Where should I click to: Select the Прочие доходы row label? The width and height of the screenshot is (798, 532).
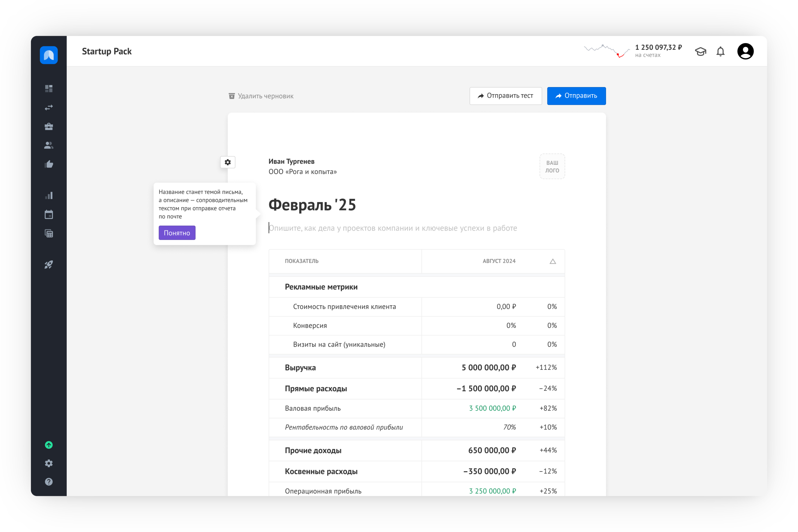tap(313, 450)
